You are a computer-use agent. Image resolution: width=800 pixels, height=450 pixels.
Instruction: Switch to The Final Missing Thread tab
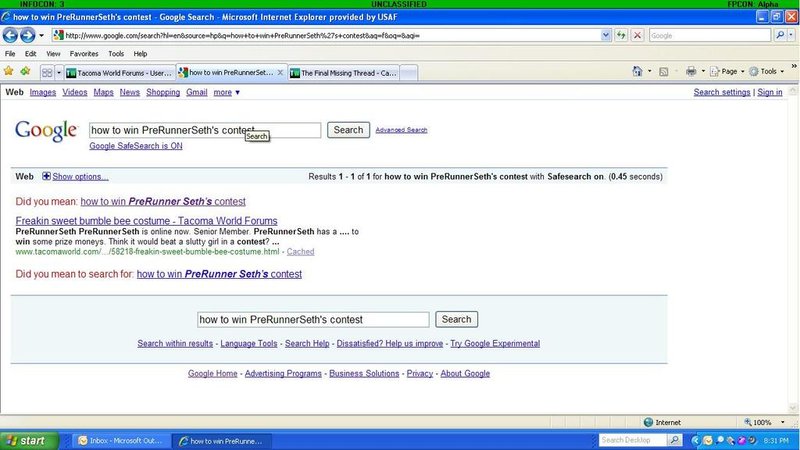(344, 73)
